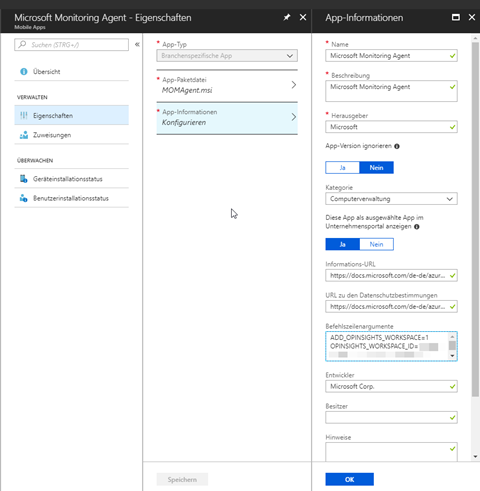Click the disabled Speichern button
Viewport: 480px width, 491px height.
tap(182, 479)
